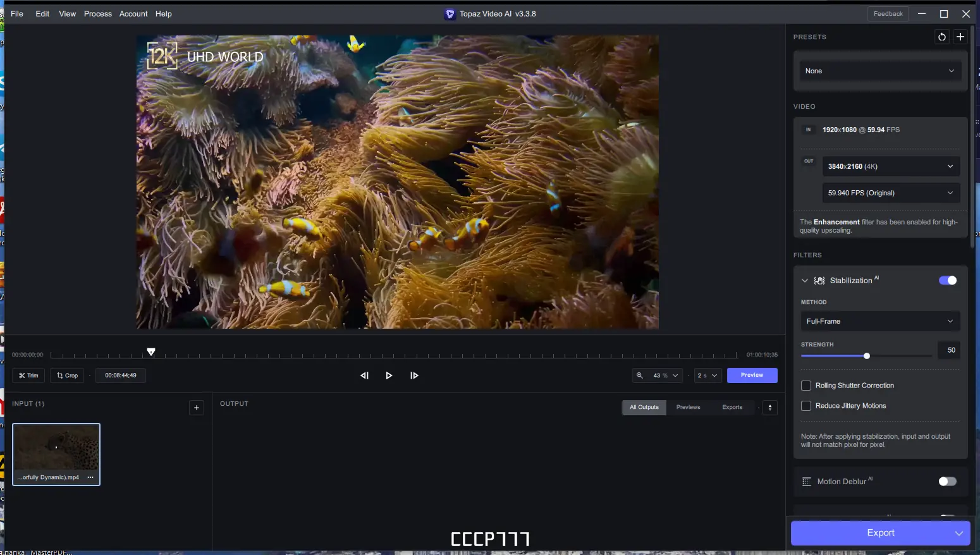Screen dimensions: 980x555
Task: Check Reduce Jittery Motions option
Action: click(806, 406)
